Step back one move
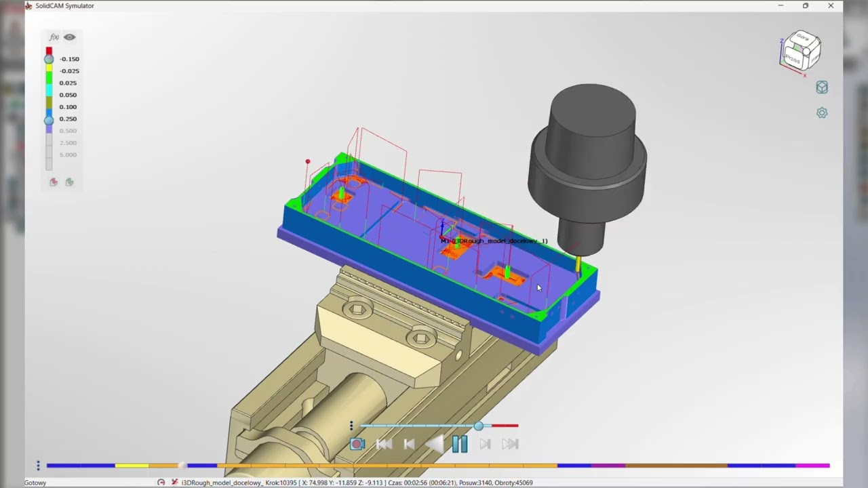 tap(409, 445)
